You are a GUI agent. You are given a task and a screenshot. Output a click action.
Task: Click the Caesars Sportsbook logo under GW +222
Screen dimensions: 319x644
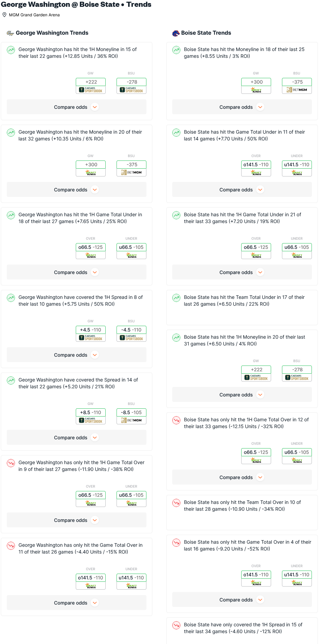coord(91,90)
